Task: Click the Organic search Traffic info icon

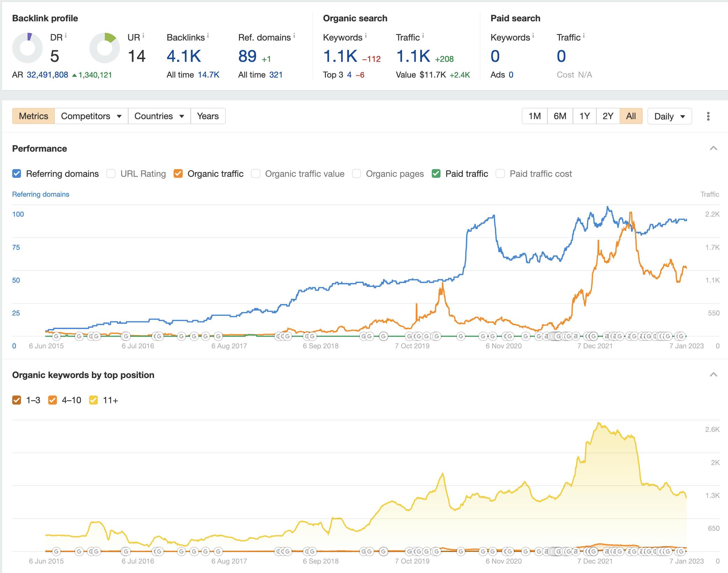Action: pos(423,35)
